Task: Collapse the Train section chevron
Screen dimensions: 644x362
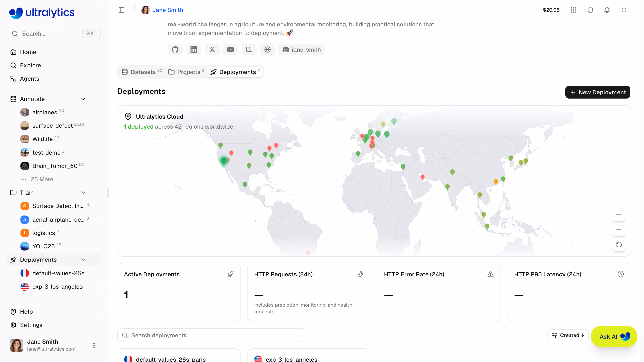Action: (83, 193)
